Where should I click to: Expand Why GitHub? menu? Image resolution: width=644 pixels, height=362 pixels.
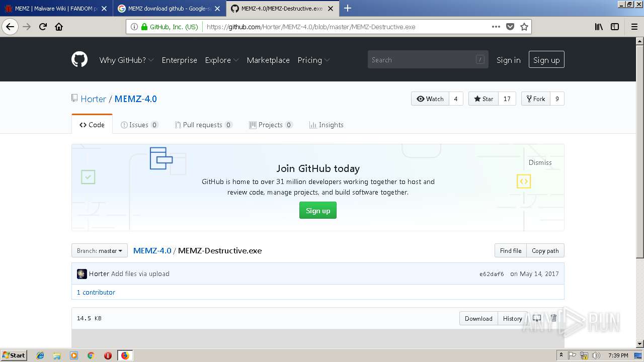126,60
